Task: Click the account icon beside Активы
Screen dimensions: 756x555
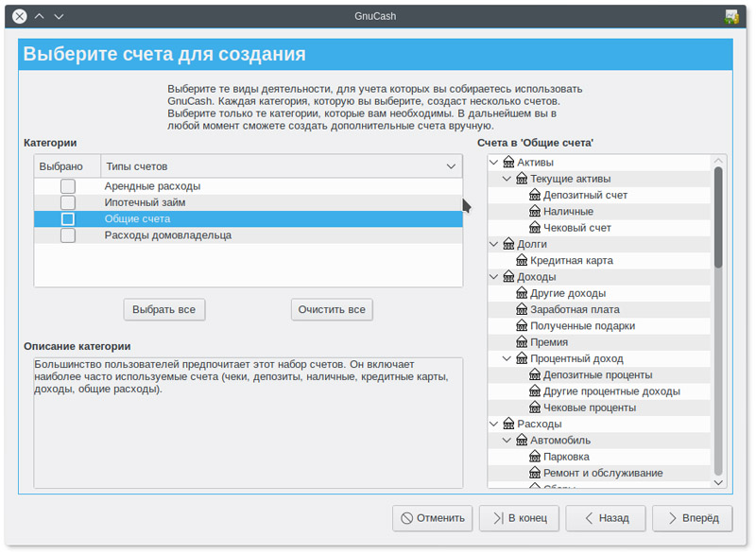Action: [x=508, y=162]
